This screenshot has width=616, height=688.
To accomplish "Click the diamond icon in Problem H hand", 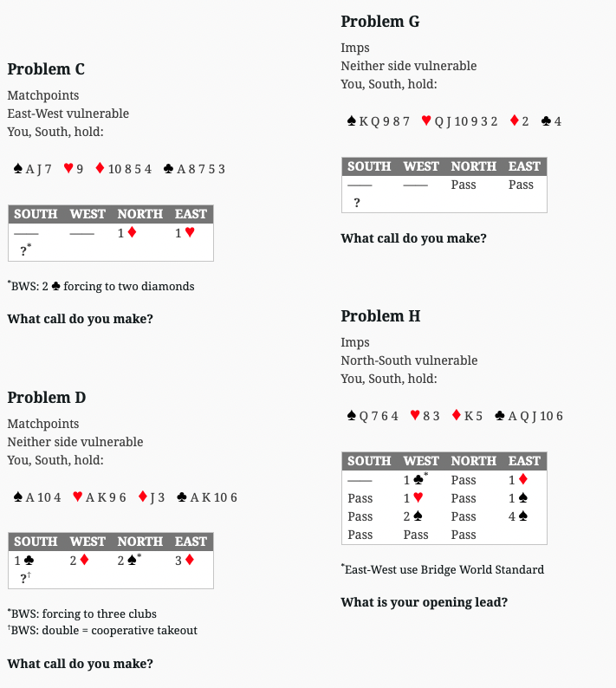I will (457, 415).
